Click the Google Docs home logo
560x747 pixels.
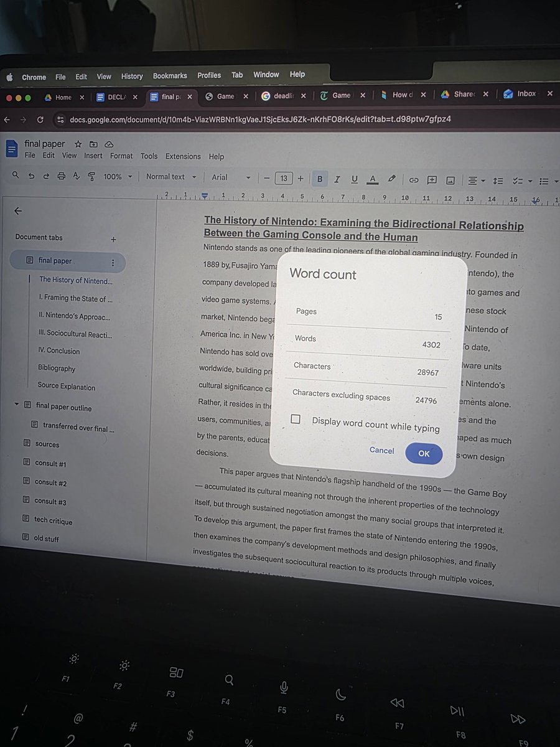tap(12, 149)
